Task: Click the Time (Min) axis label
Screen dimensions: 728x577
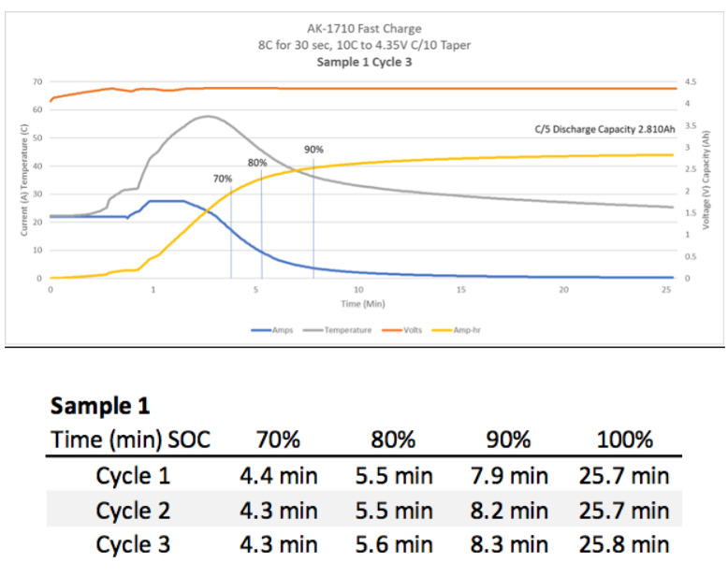Action: pos(363,304)
